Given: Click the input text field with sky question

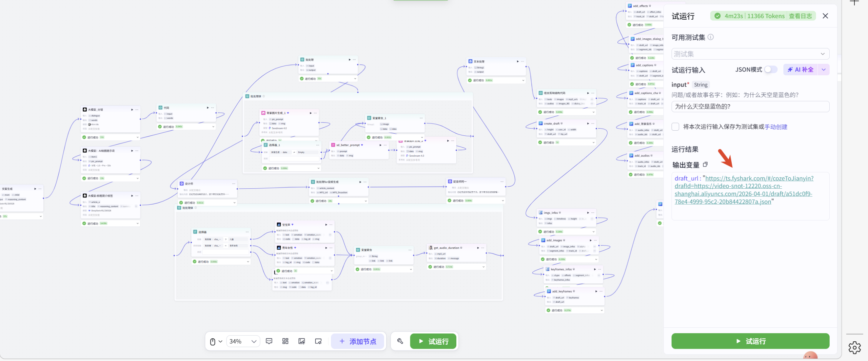Looking at the screenshot, I should pyautogui.click(x=750, y=107).
